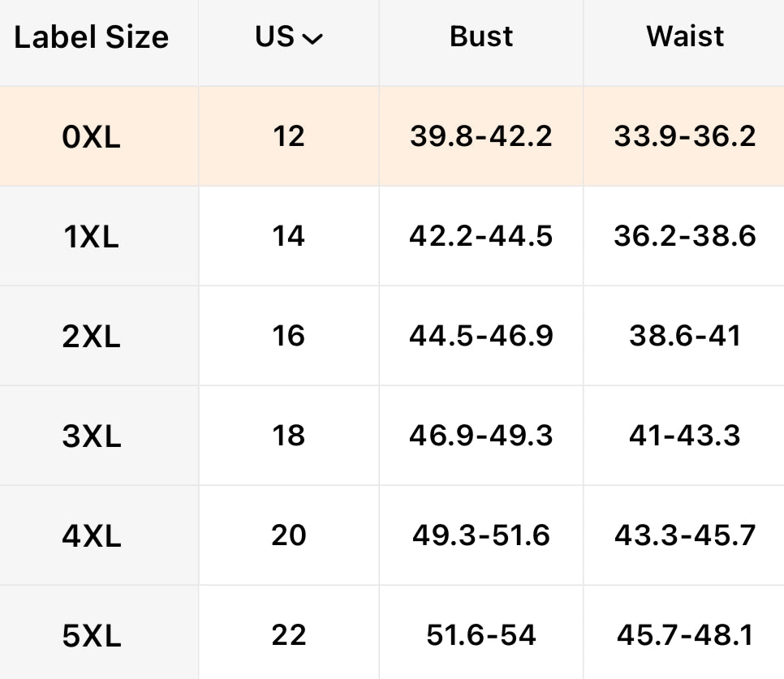Click the waist 45.7-48.1 cell

coord(685,635)
